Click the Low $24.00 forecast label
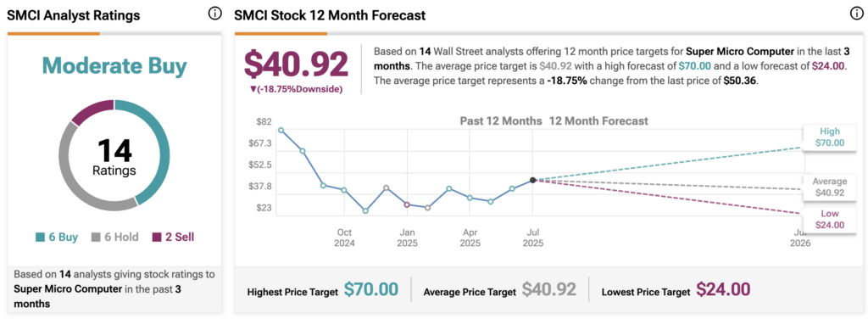This screenshot has width=868, height=330. tap(830, 220)
